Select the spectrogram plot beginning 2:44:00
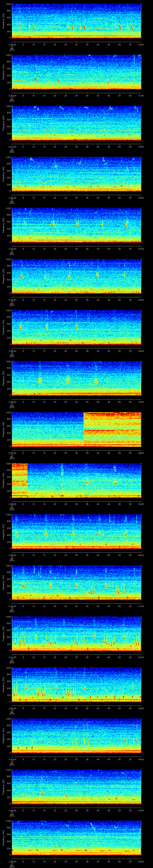Viewport: 153px width, 868px height. point(76,786)
